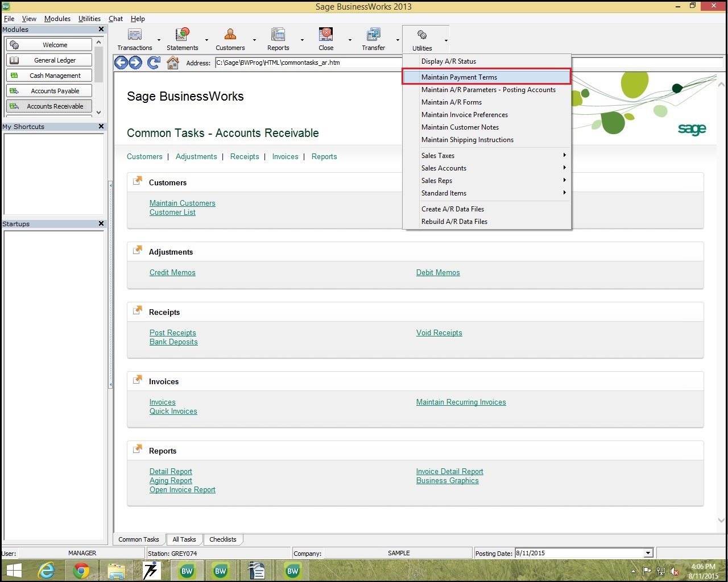Go back with the blue back arrow
Image resolution: width=728 pixels, height=582 pixels.
coord(121,63)
